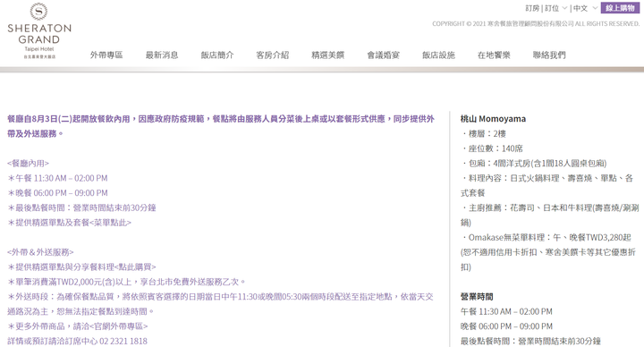Click the 樓層：2樓 line
Viewport: 644px width, 347px height.
pyautogui.click(x=483, y=134)
